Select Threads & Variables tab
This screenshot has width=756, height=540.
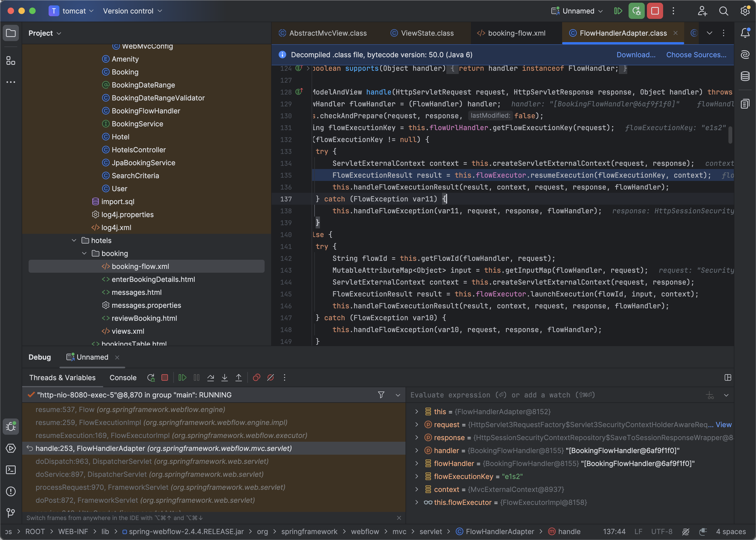(62, 378)
